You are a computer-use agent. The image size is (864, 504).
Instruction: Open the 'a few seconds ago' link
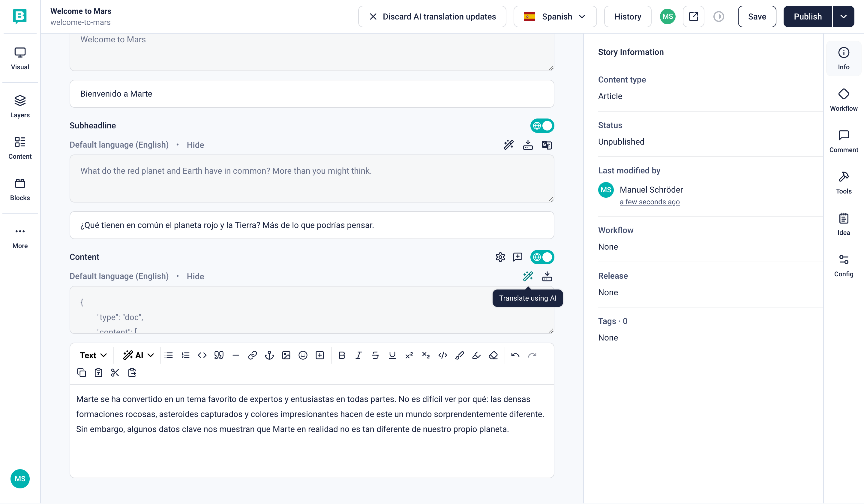(649, 202)
